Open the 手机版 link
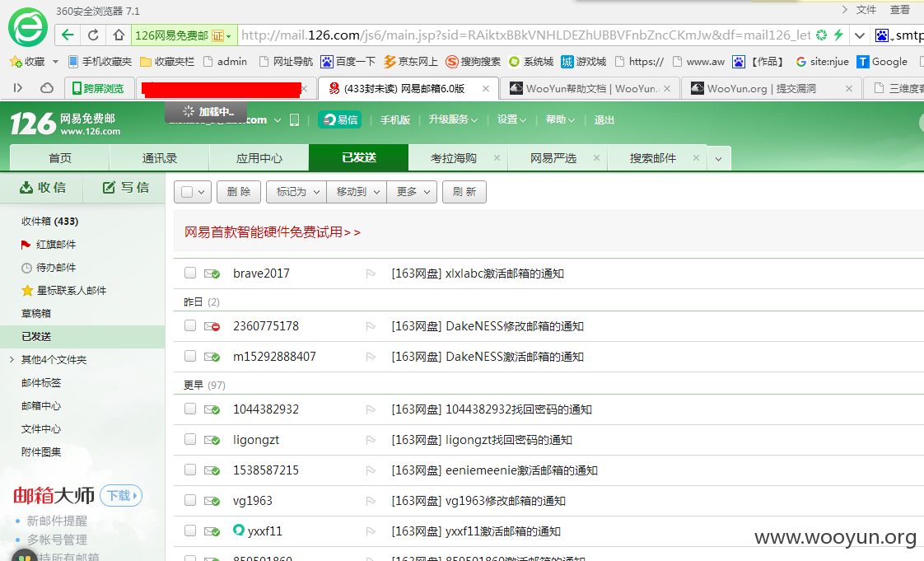This screenshot has height=561, width=924. pos(394,119)
